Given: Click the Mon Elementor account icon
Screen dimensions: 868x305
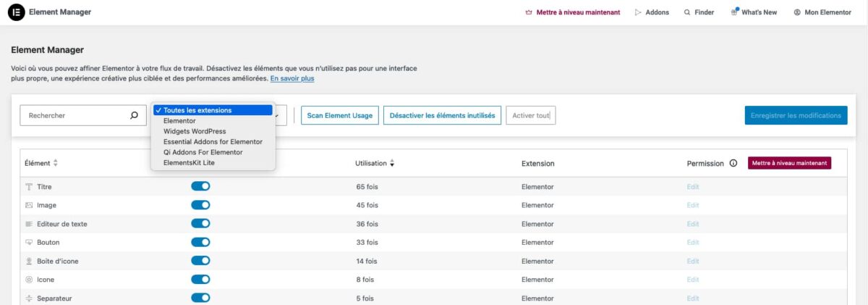Looking at the screenshot, I should 797,12.
